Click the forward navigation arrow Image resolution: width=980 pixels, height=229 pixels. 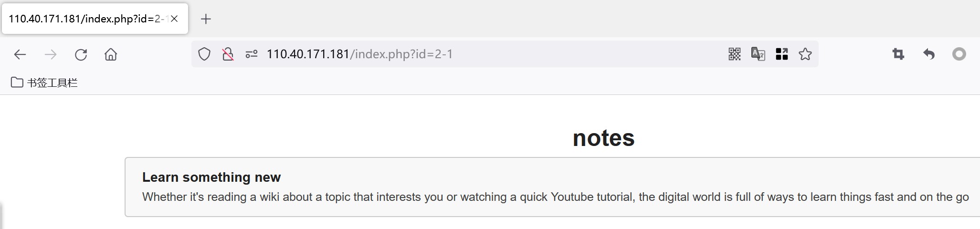[50, 54]
